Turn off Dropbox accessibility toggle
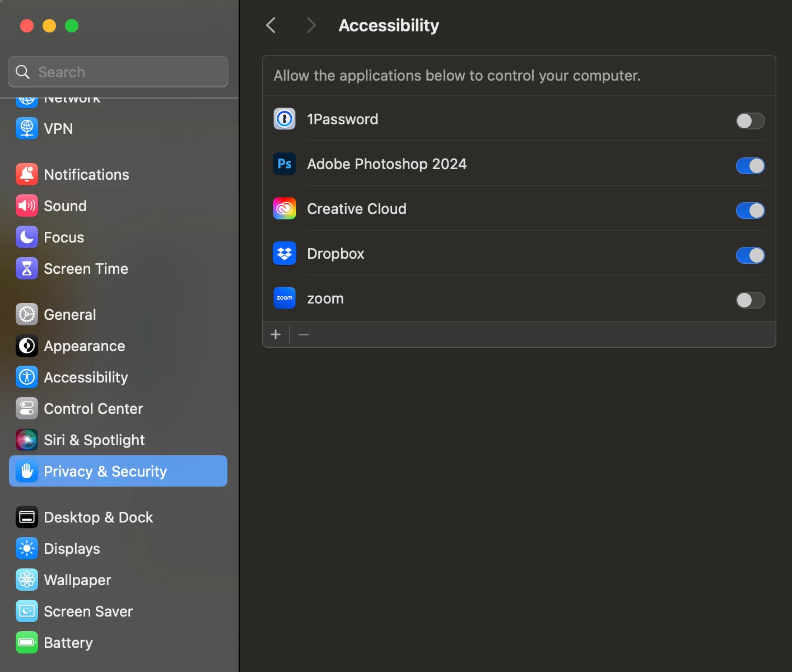This screenshot has height=672, width=792. point(750,255)
